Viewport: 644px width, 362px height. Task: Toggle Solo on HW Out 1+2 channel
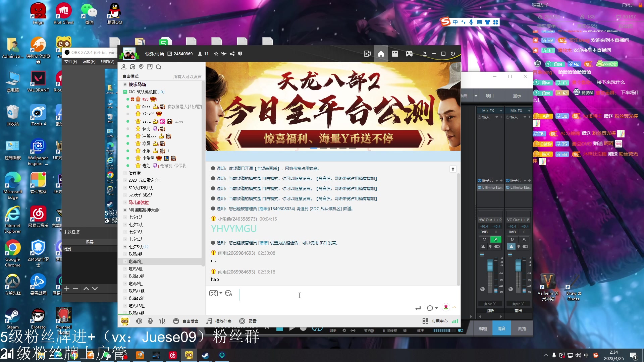coord(496,240)
